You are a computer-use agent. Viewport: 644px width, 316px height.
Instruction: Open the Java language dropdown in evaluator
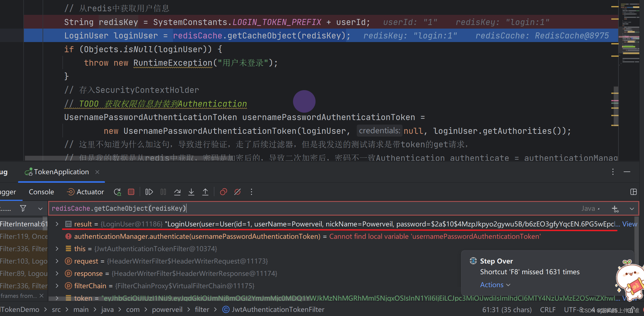[590, 209]
